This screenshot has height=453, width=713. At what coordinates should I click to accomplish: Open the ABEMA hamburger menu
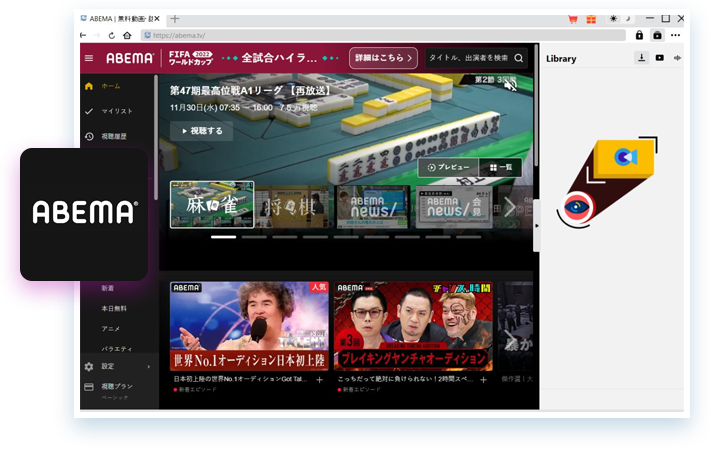tap(89, 58)
